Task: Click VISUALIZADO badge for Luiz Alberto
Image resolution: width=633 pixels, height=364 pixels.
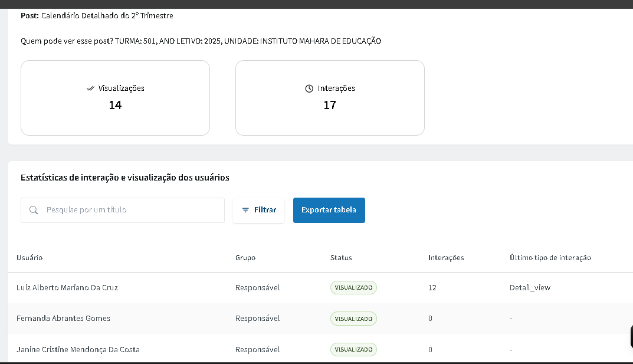Action: 353,288
